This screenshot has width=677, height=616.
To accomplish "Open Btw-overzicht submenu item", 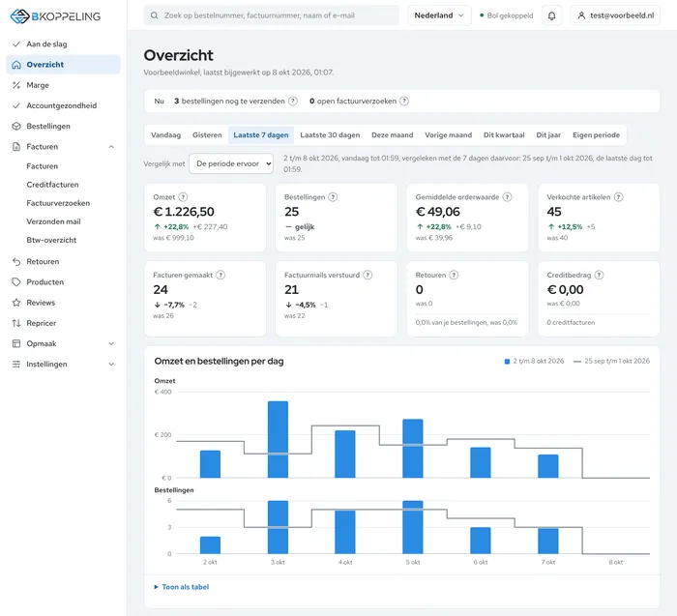I will coord(51,240).
